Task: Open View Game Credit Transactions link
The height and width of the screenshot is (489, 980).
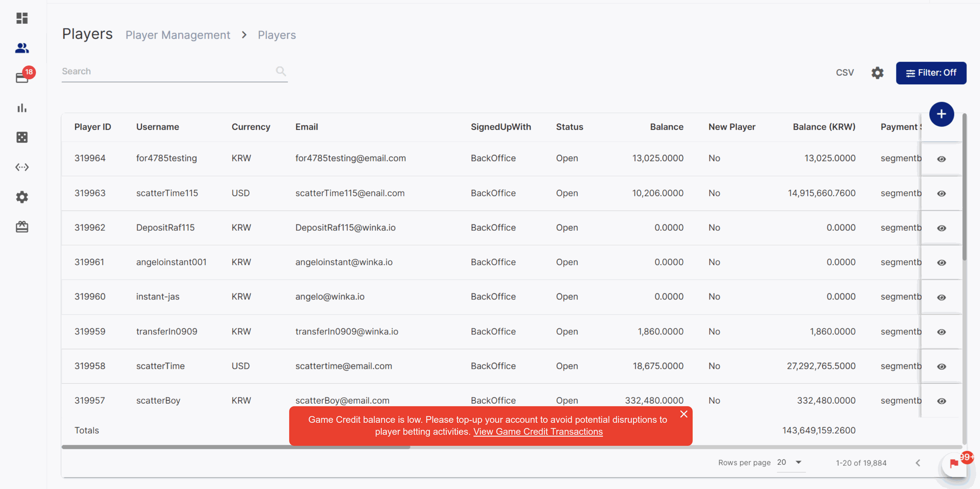Action: point(538,432)
